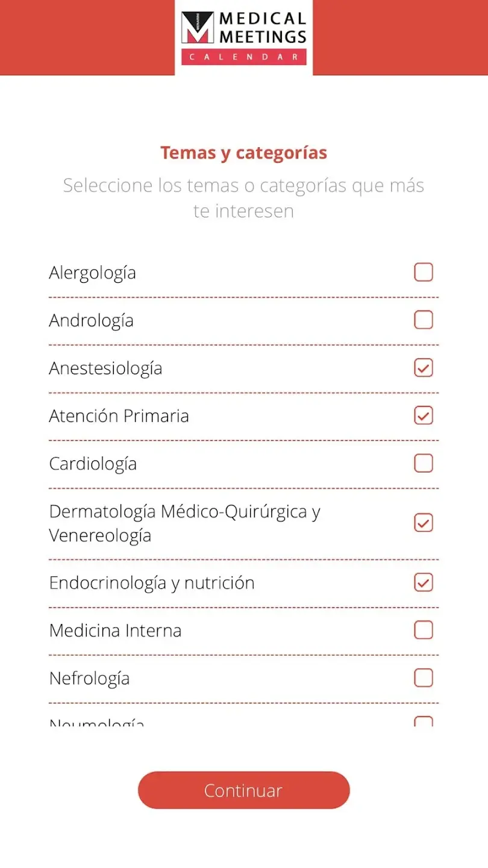Select the Anestesiología text label
This screenshot has height=868, width=488.
(x=105, y=368)
